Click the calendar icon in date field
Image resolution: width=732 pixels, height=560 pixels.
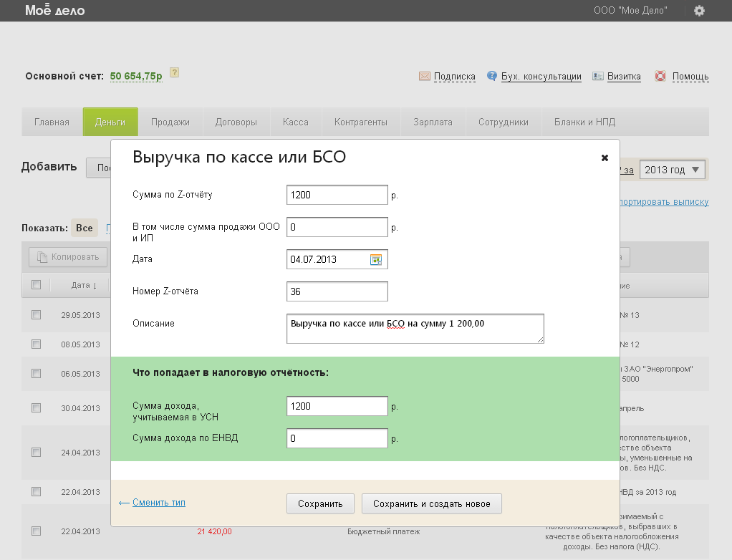coord(376,259)
